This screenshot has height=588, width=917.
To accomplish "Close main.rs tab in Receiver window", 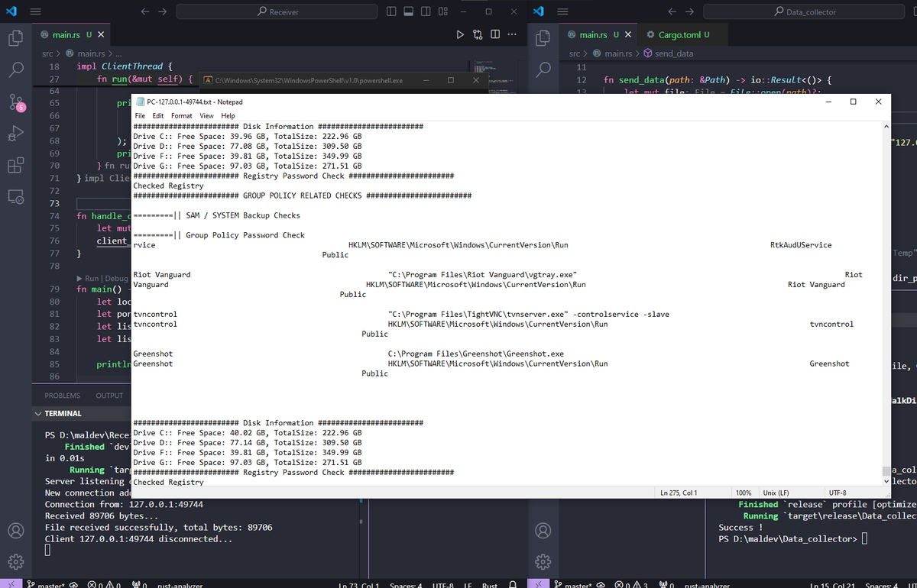I will pos(101,35).
